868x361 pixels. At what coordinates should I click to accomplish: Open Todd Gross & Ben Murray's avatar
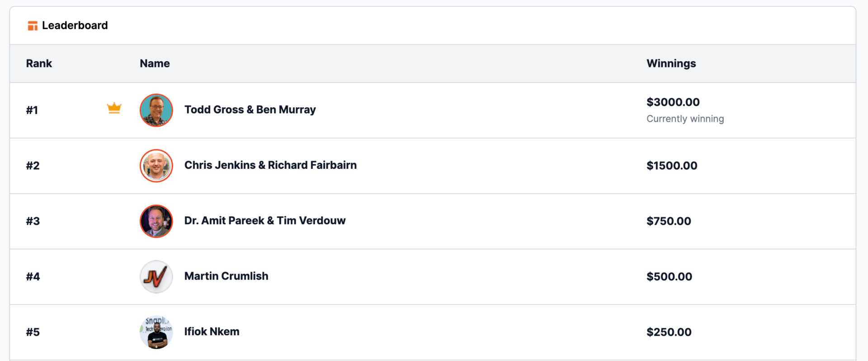[x=156, y=110]
